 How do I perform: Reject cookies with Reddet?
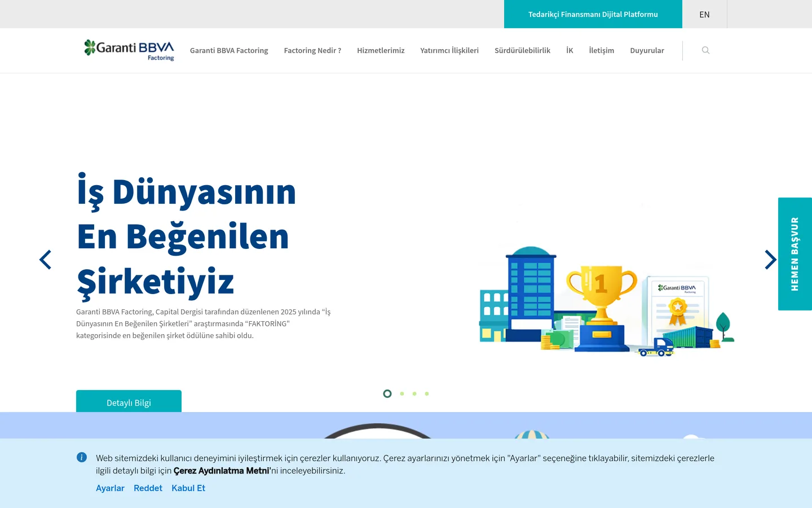148,488
